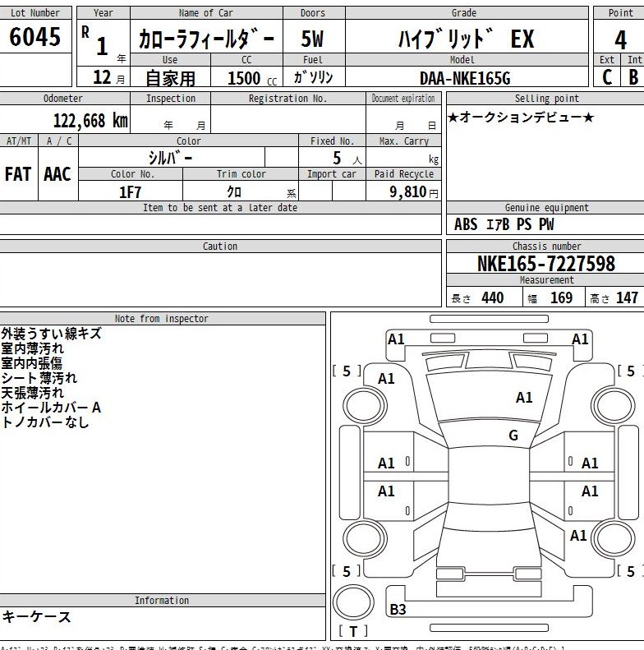
Task: Click the spare tire circle on diagram
Action: coord(353,602)
